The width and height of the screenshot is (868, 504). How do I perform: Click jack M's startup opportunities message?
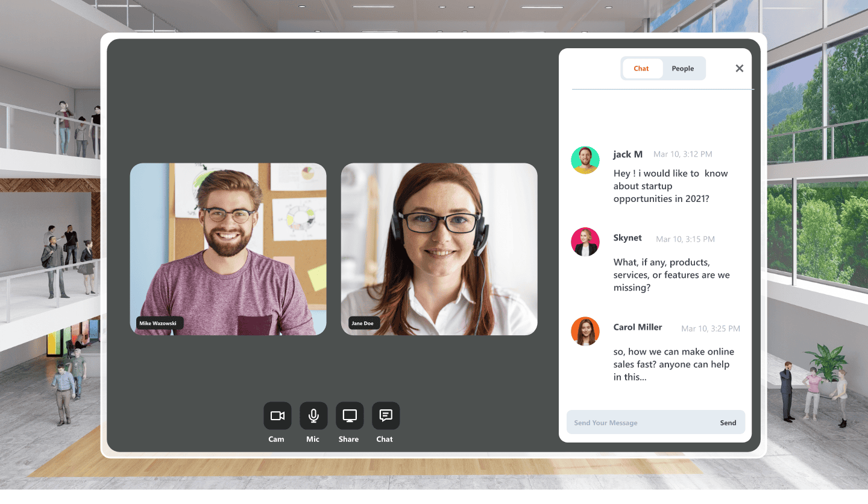point(671,186)
